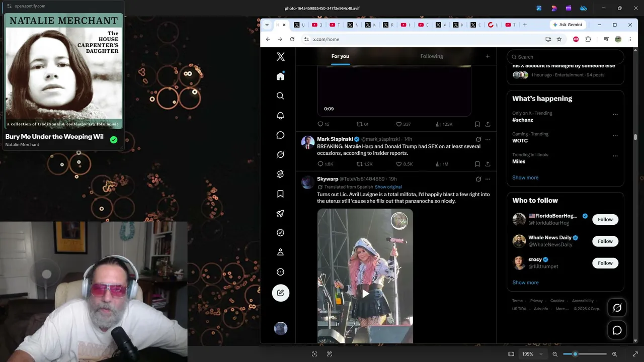Select the For you tab

[x=340, y=56]
